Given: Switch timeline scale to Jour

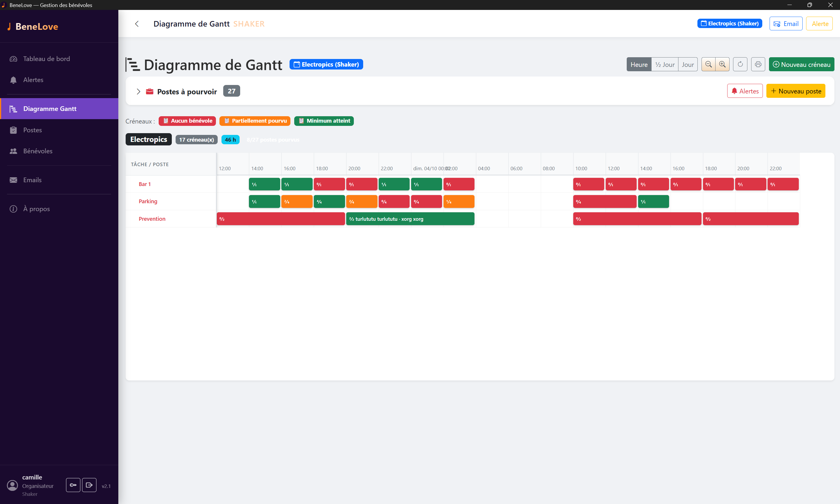Looking at the screenshot, I should [x=688, y=65].
